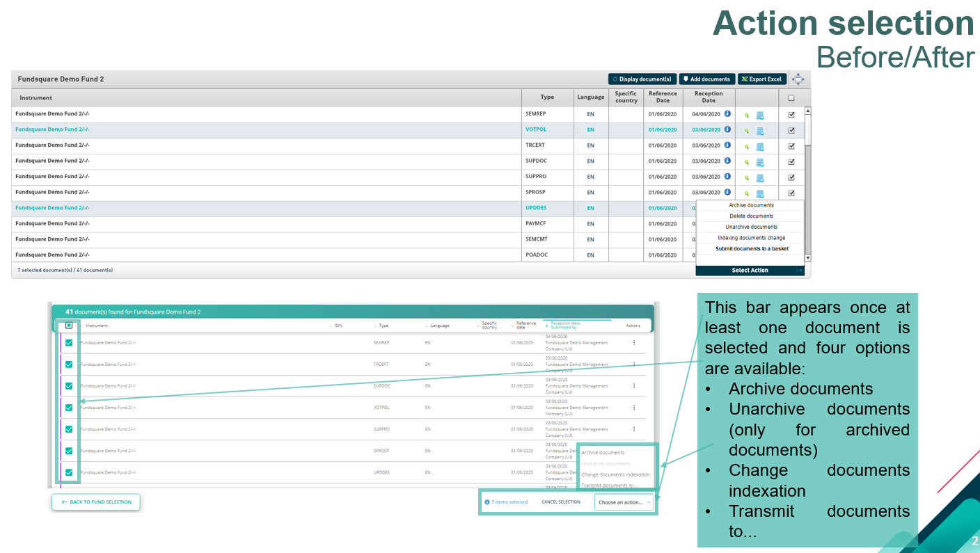Click the info icon in grey table SPROSP row
This screenshot has width=980, height=553.
pyautogui.click(x=727, y=192)
